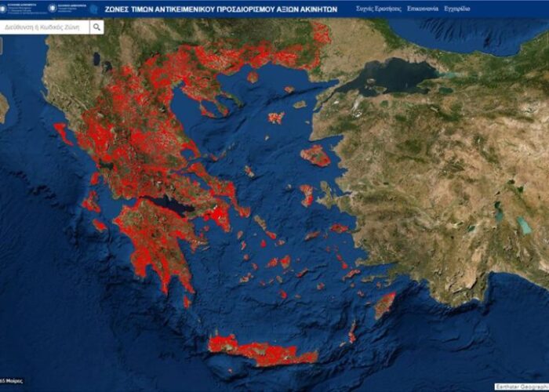Select Chios island on the map

coord(307,194)
